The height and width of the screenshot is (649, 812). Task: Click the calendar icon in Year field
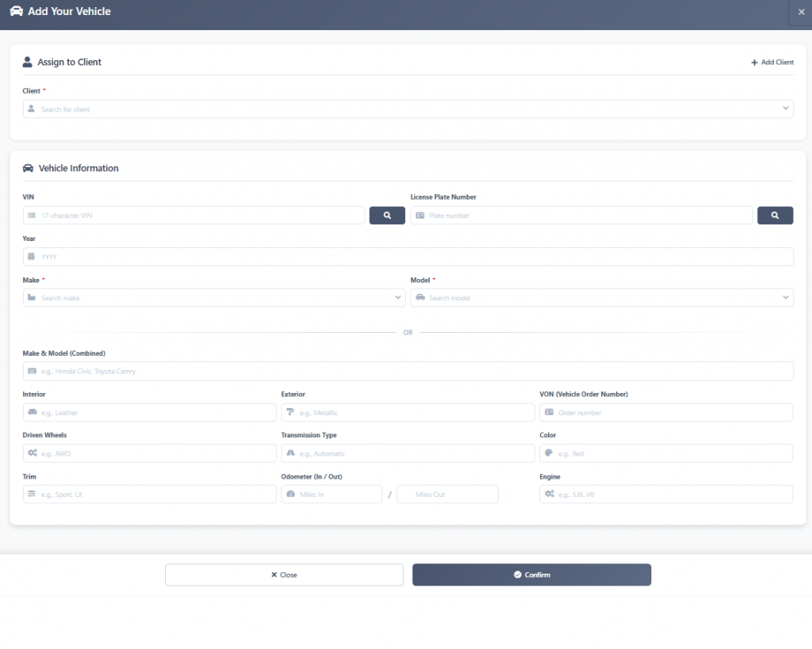[x=32, y=257]
